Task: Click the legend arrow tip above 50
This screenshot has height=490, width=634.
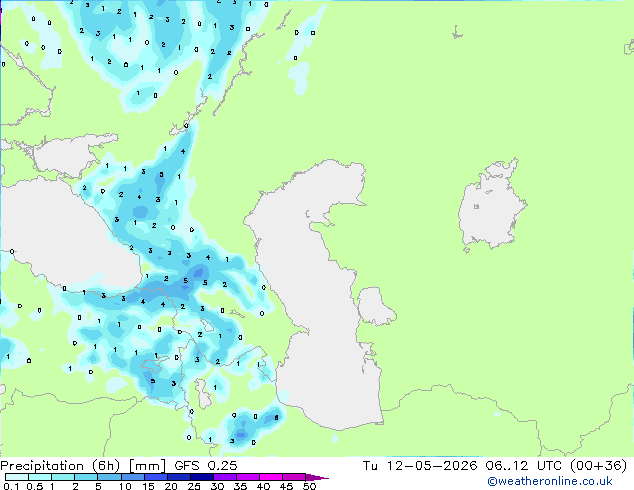Action: (x=317, y=477)
